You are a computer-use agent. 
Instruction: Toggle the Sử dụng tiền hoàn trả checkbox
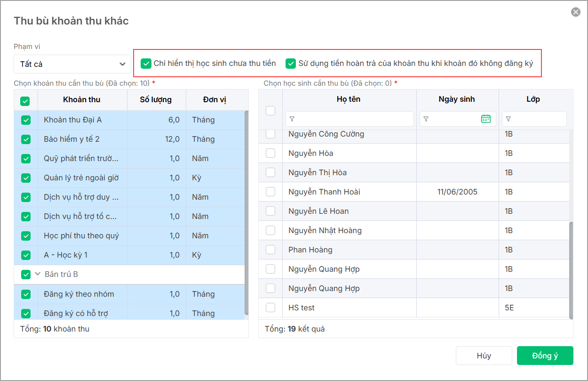coord(291,64)
